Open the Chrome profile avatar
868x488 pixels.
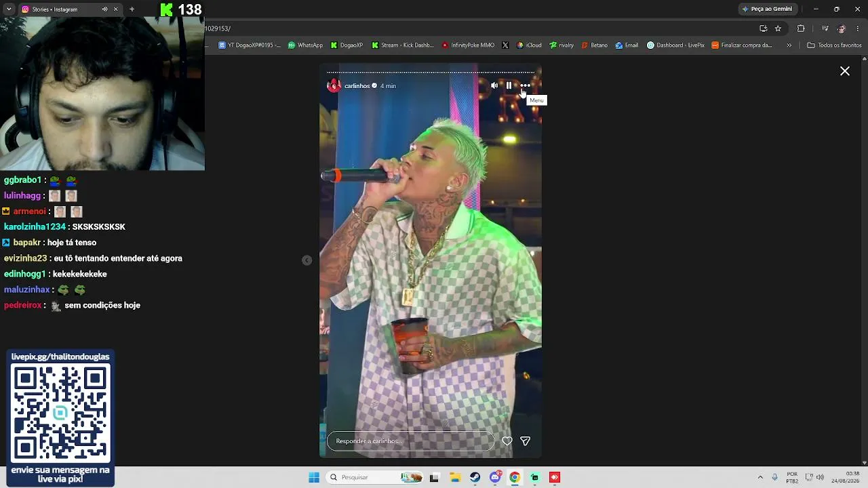pyautogui.click(x=842, y=28)
